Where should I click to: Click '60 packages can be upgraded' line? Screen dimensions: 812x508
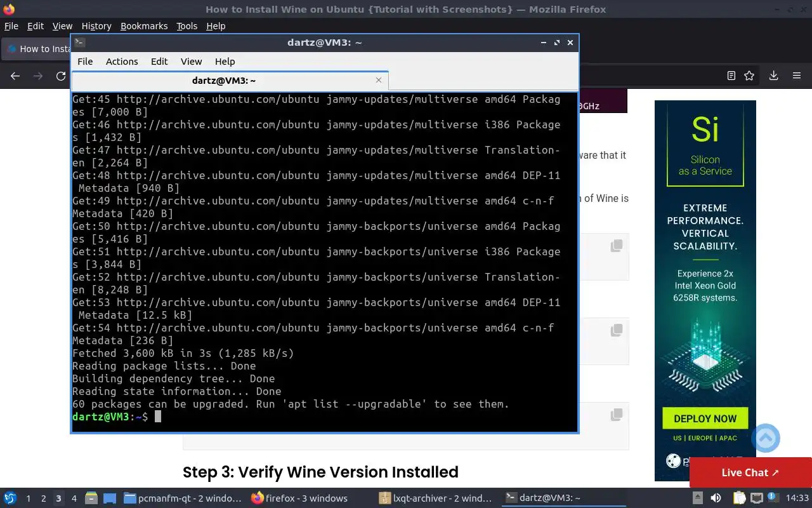coord(291,404)
